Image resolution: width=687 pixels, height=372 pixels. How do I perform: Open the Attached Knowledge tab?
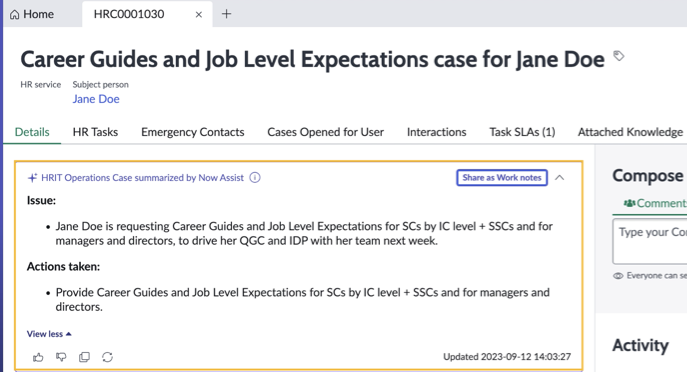coord(630,132)
